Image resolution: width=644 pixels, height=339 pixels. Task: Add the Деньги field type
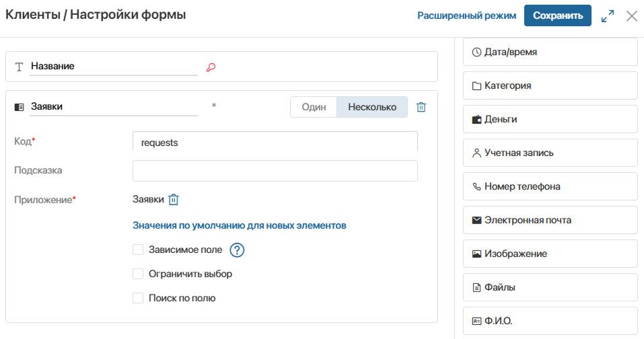coord(550,120)
